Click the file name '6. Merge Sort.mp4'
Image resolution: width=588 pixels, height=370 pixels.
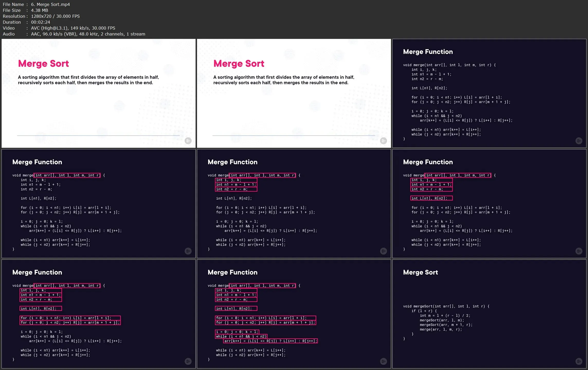(x=50, y=4)
